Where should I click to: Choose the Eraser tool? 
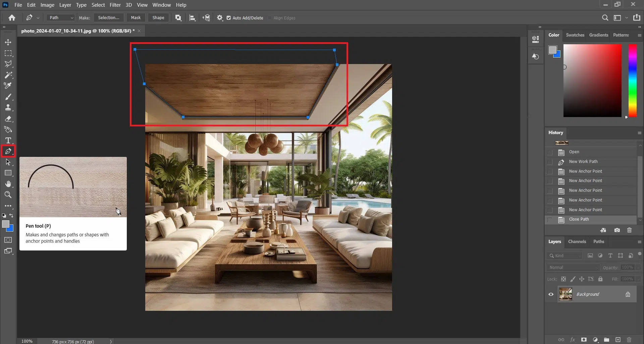(x=8, y=119)
